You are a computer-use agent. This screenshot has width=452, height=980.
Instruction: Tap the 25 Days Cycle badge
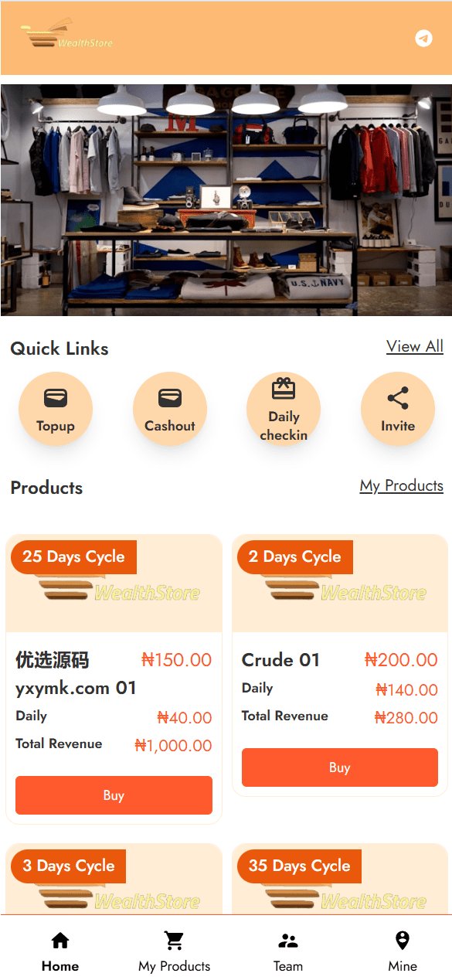(x=73, y=557)
